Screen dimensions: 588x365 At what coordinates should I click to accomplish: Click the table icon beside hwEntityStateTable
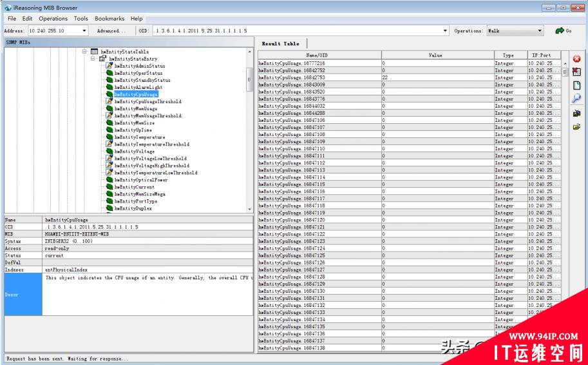click(94, 52)
